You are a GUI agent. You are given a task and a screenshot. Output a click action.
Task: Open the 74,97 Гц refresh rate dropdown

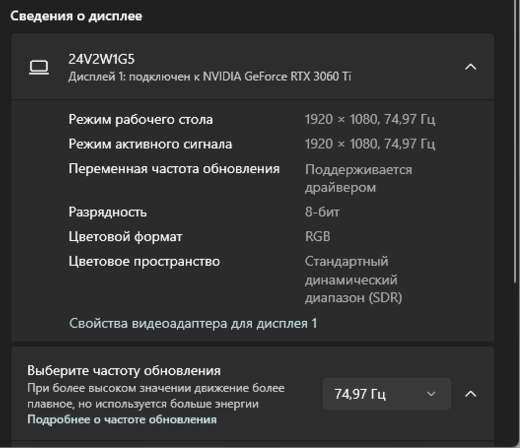[387, 394]
